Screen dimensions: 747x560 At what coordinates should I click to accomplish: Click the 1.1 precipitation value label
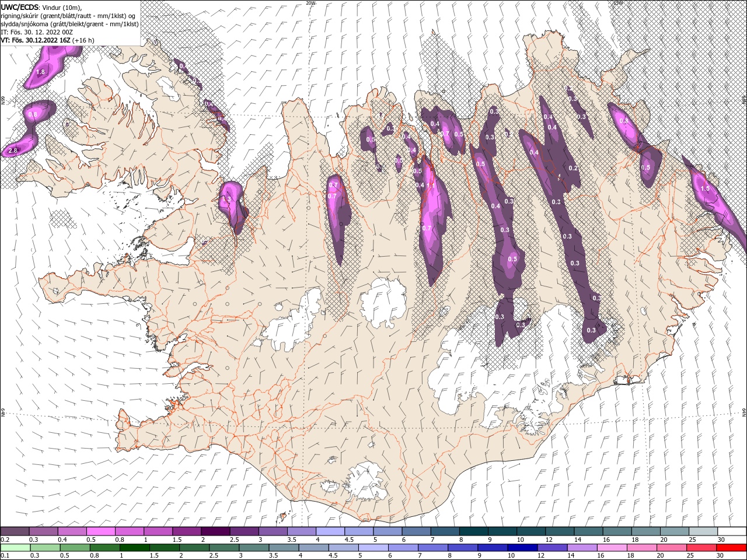[431, 185]
